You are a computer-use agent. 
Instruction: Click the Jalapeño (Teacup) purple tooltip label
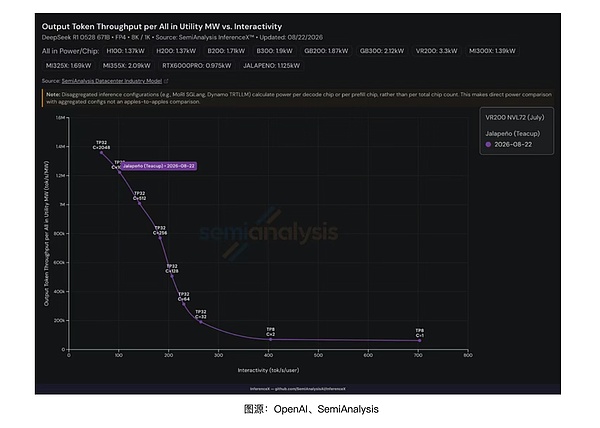pos(159,166)
